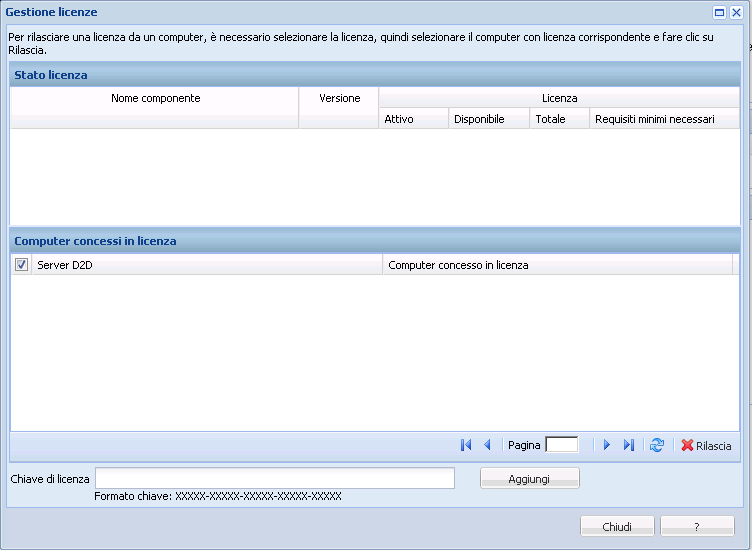The image size is (752, 550).
Task: Click the Server D2D column header
Action: (x=207, y=265)
